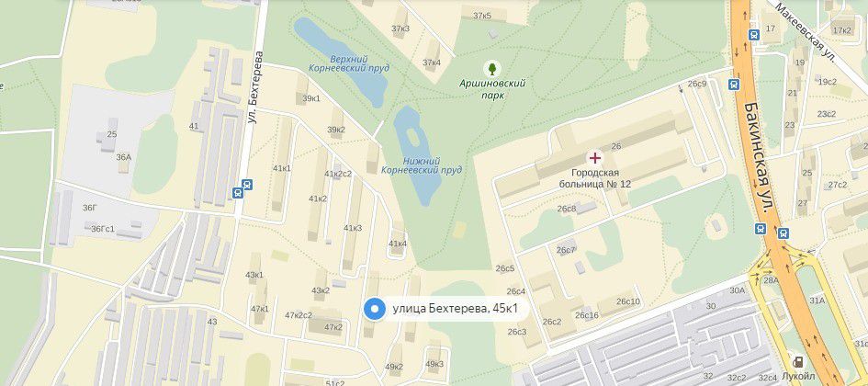
Task: Select building number 47к2с2
Action: [x=299, y=315]
